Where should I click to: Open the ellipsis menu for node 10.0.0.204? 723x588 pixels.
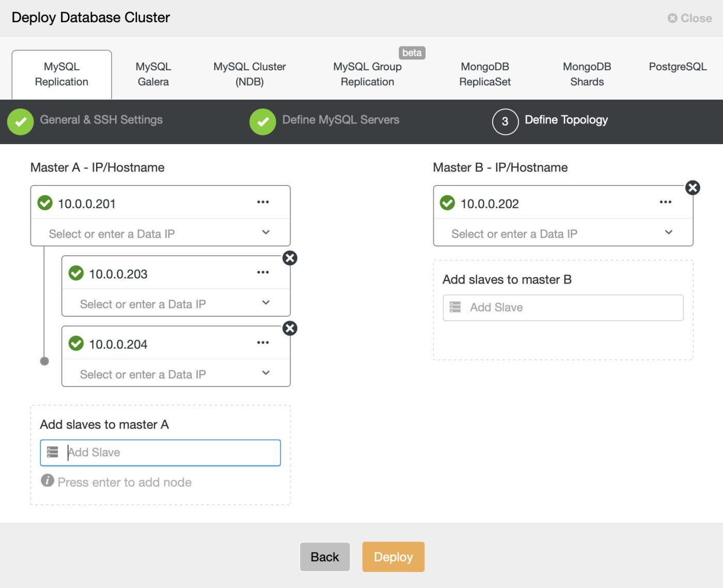tap(263, 343)
